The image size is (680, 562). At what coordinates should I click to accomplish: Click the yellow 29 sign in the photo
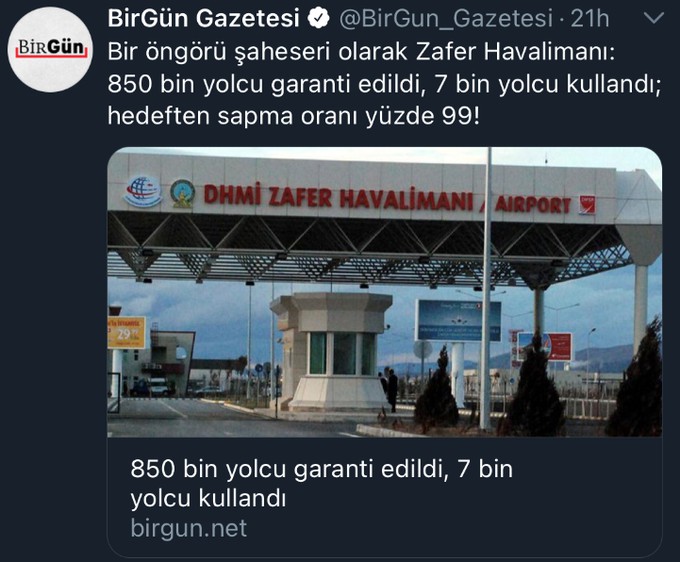click(x=126, y=332)
